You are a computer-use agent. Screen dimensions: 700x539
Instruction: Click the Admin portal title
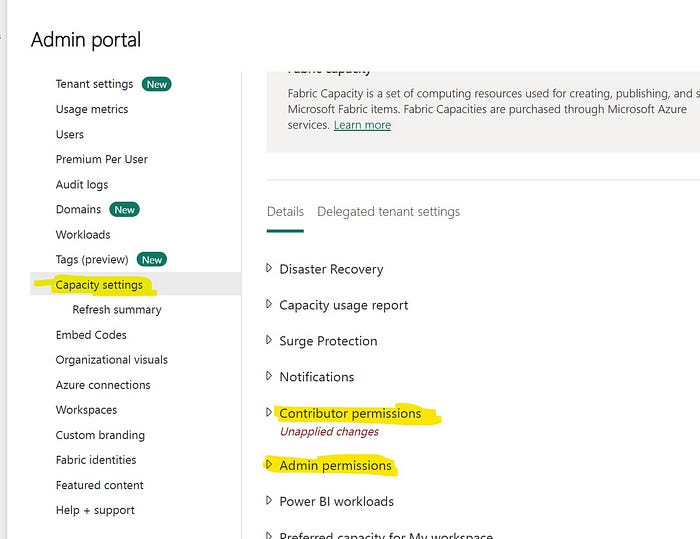click(x=86, y=40)
